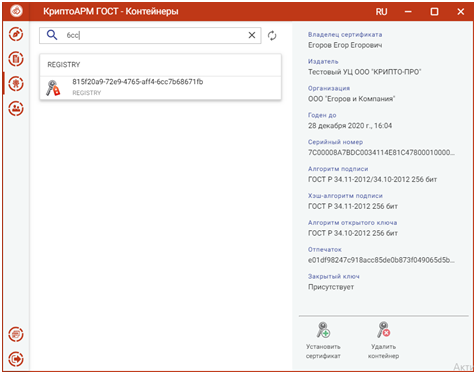476x374 pixels.
Task: Click expiry date 28 декабря 2020 г., 16:04
Action: pyautogui.click(x=350, y=126)
